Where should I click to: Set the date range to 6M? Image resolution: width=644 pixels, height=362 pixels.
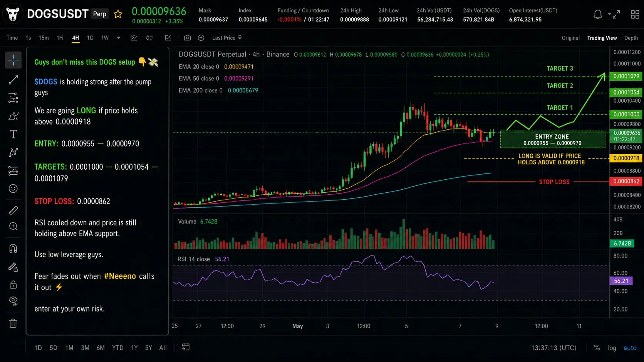[x=101, y=348]
